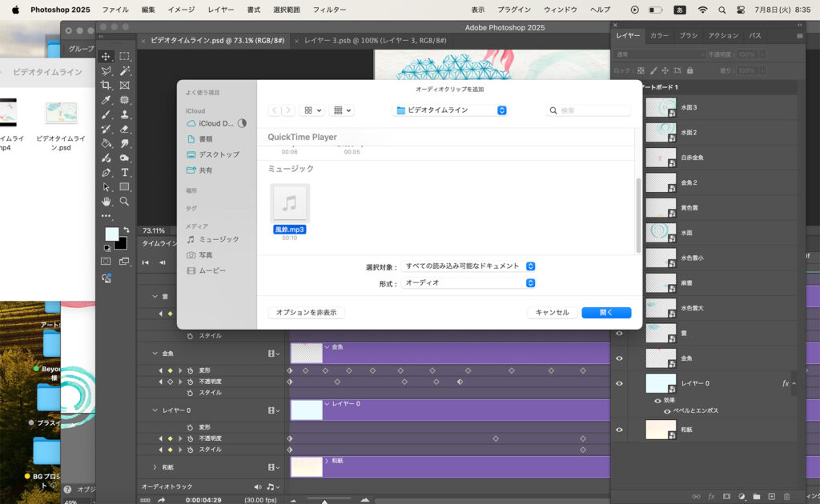Hide the 和紙 layer eye icon
This screenshot has height=504, width=820.
pos(619,430)
